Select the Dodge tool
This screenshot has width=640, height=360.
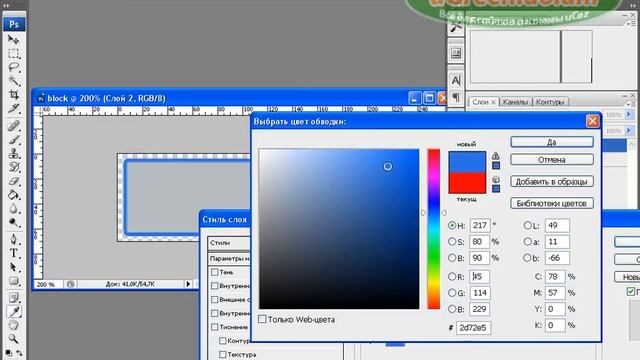coord(13,223)
